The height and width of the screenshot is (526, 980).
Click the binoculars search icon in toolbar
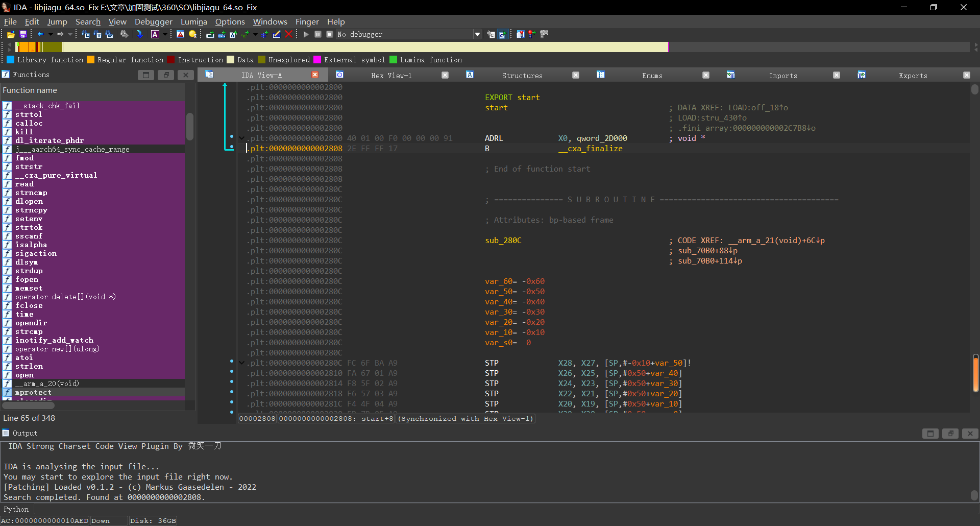tap(124, 34)
